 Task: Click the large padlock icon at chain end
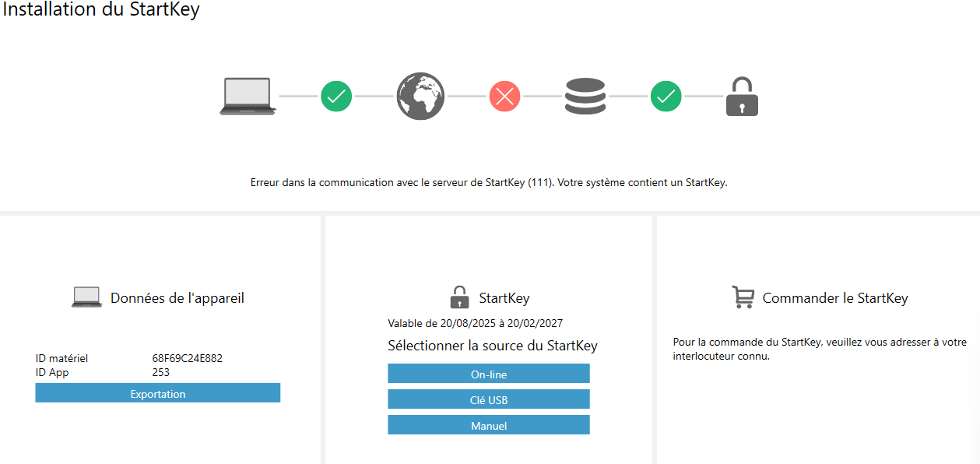[742, 97]
